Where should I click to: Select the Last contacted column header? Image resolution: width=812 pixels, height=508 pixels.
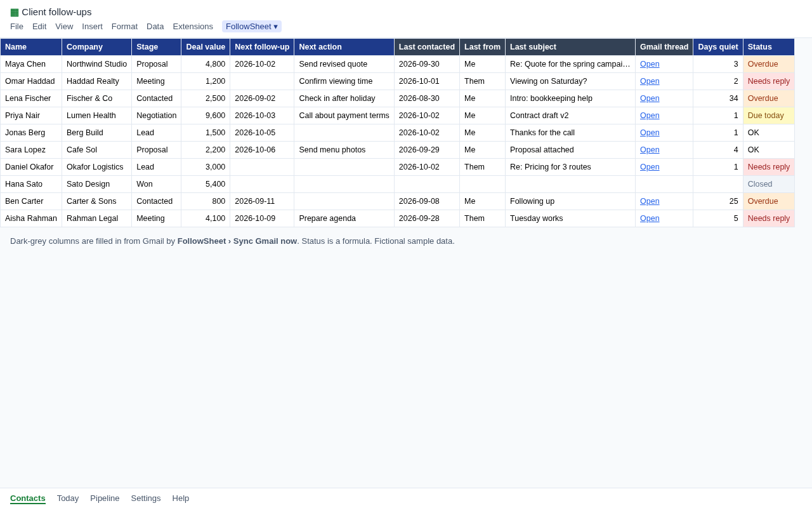427,47
